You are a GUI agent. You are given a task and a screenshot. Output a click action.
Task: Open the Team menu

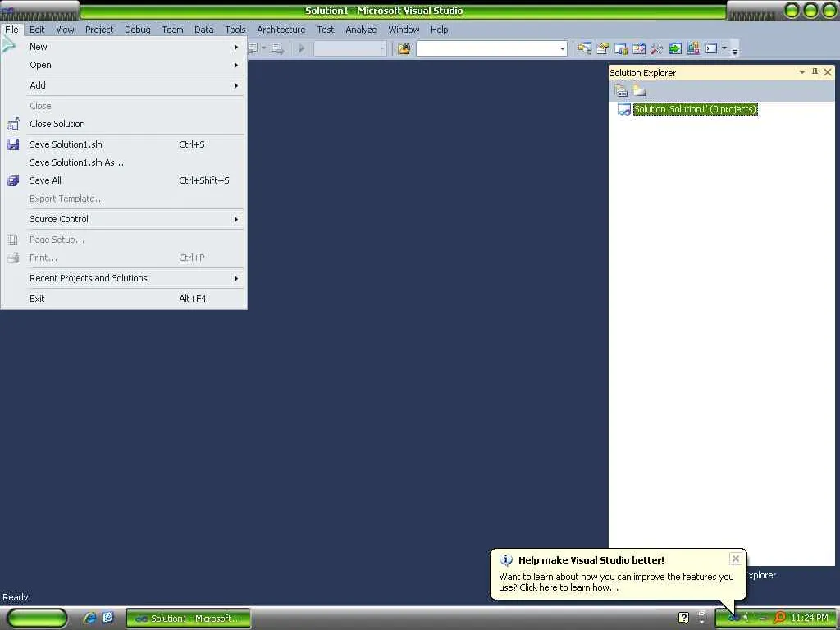click(x=172, y=30)
